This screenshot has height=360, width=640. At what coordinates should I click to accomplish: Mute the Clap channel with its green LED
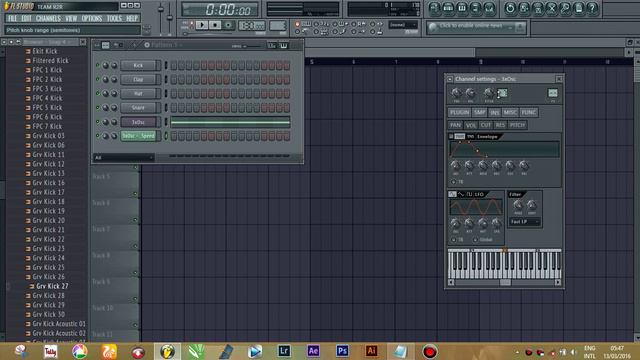pos(98,79)
